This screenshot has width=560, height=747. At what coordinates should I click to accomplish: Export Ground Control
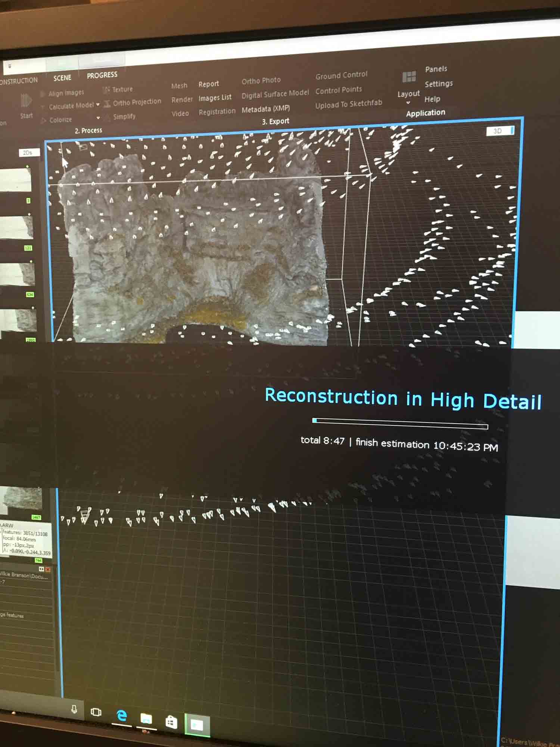coord(341,75)
